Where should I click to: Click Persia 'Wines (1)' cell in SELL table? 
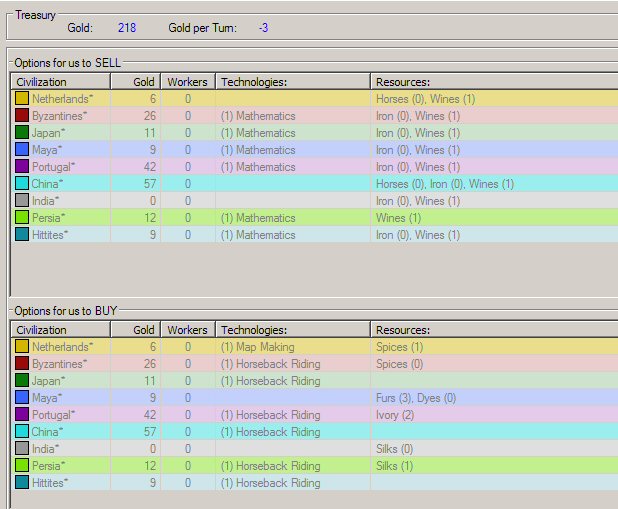coord(398,218)
